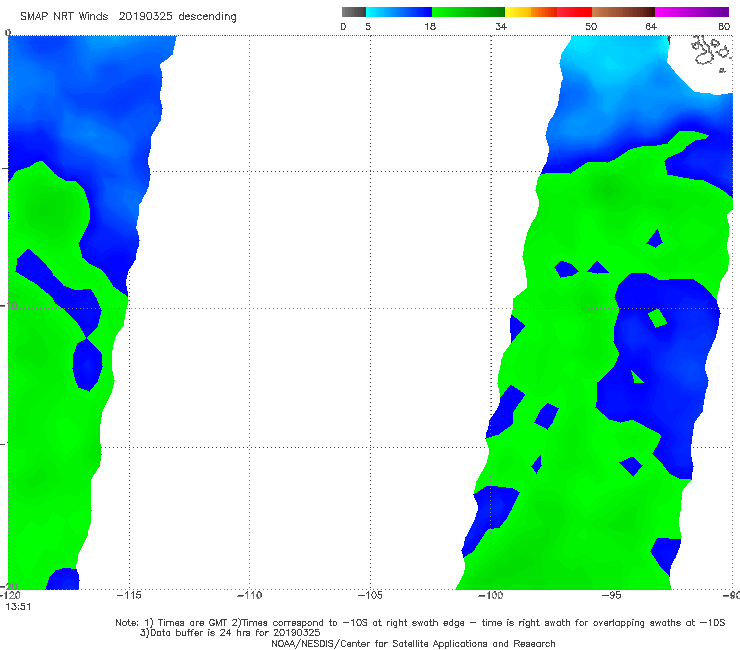Image resolution: width=740 pixels, height=650 pixels.
Task: Click the color bar label "18"
Action: [430, 27]
